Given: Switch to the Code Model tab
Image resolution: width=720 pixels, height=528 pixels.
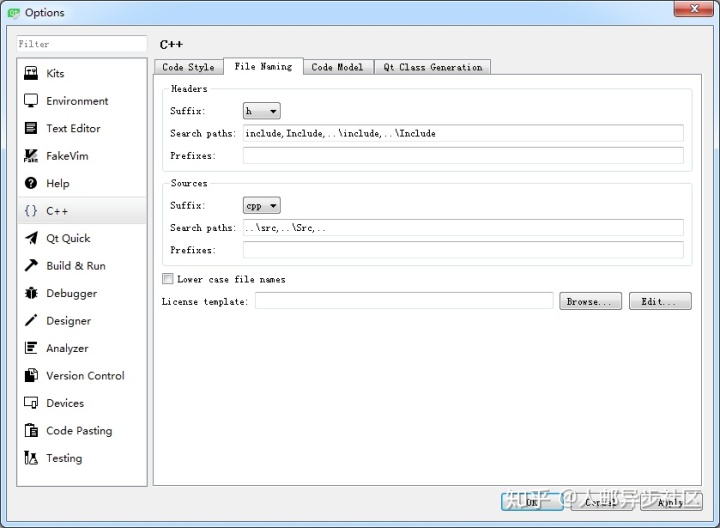Looking at the screenshot, I should click(338, 67).
